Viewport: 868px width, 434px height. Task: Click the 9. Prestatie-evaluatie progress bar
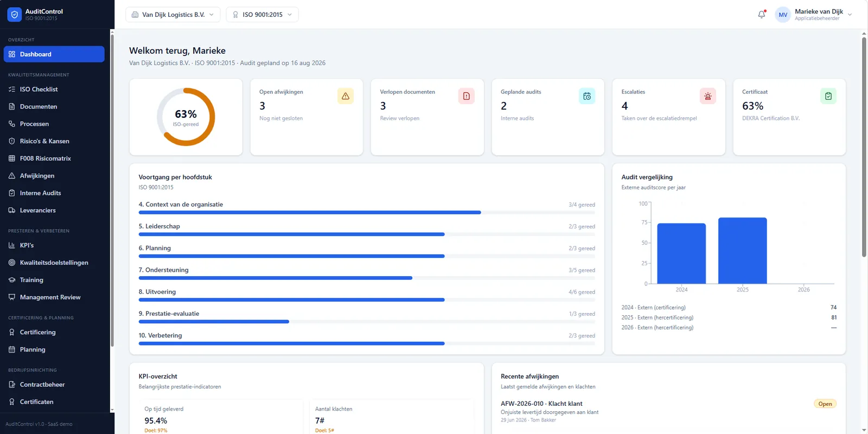367,322
